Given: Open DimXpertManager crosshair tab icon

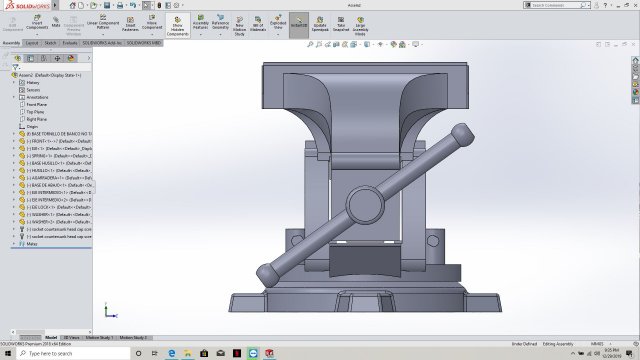Looking at the screenshot, I should coord(57,58).
